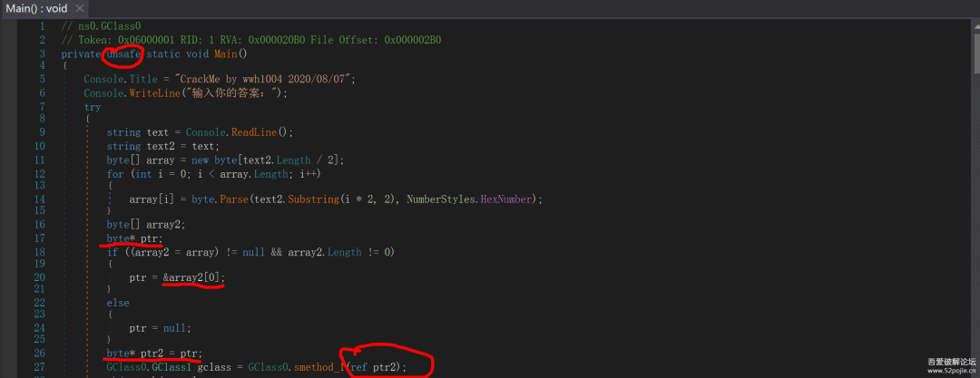This screenshot has height=378, width=980.
Task: Click "new" keyword on line 11
Action: click(200, 160)
